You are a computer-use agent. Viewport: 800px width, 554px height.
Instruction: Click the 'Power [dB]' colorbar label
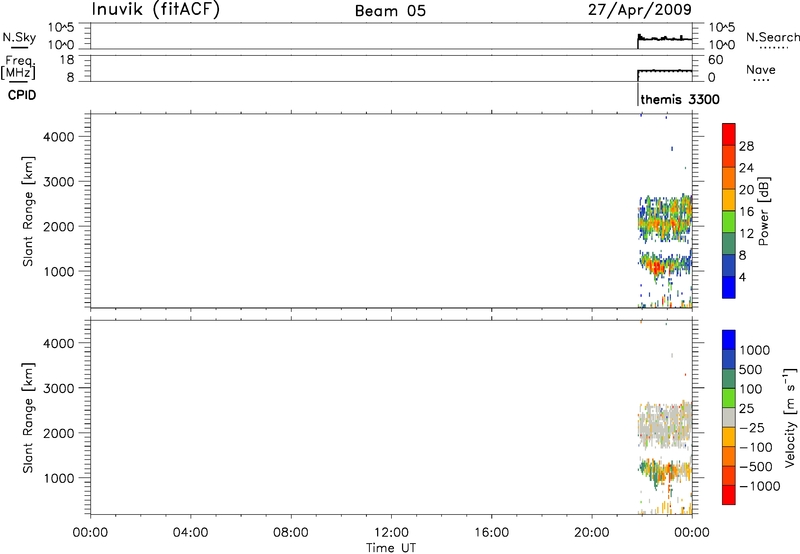pyautogui.click(x=763, y=211)
